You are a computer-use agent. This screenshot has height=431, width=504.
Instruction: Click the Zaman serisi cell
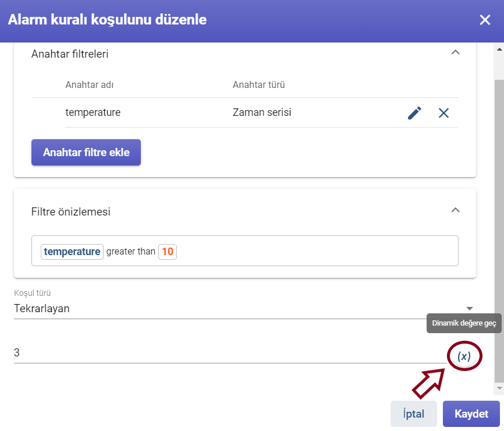click(x=262, y=112)
